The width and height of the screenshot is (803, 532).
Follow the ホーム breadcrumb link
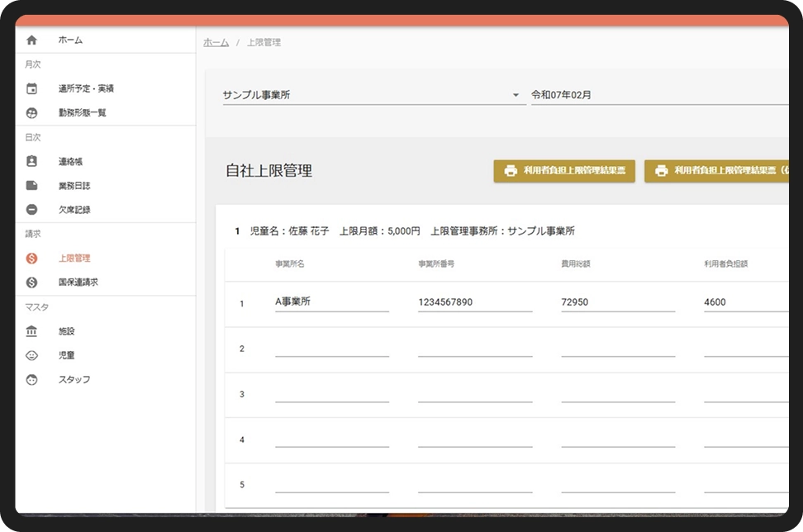click(216, 42)
